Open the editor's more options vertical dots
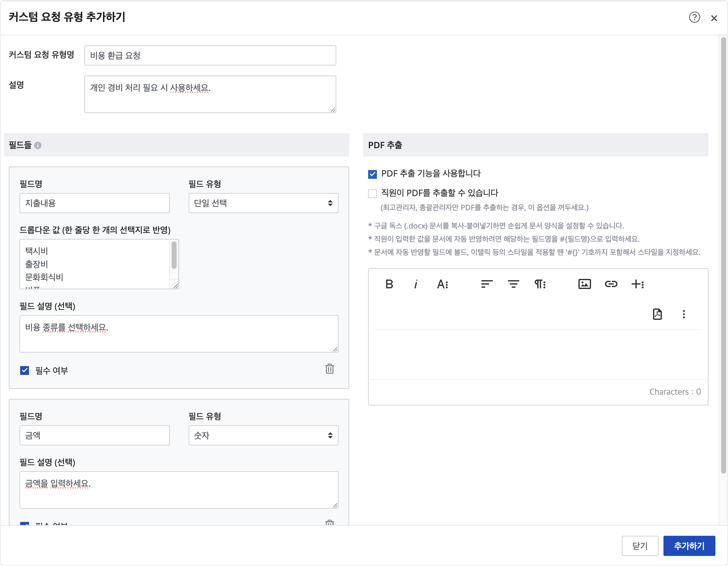This screenshot has width=728, height=566. (684, 314)
